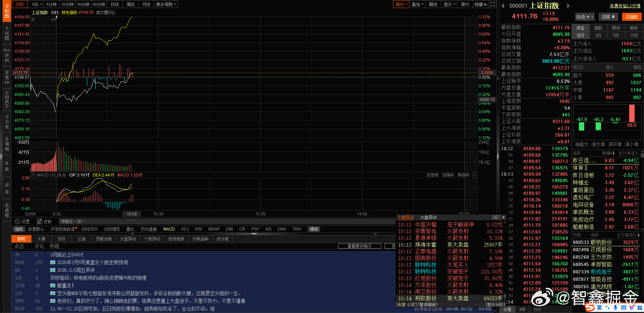644x313 pixels.
Task: Go to previous stock arrow
Action: coord(503,6)
